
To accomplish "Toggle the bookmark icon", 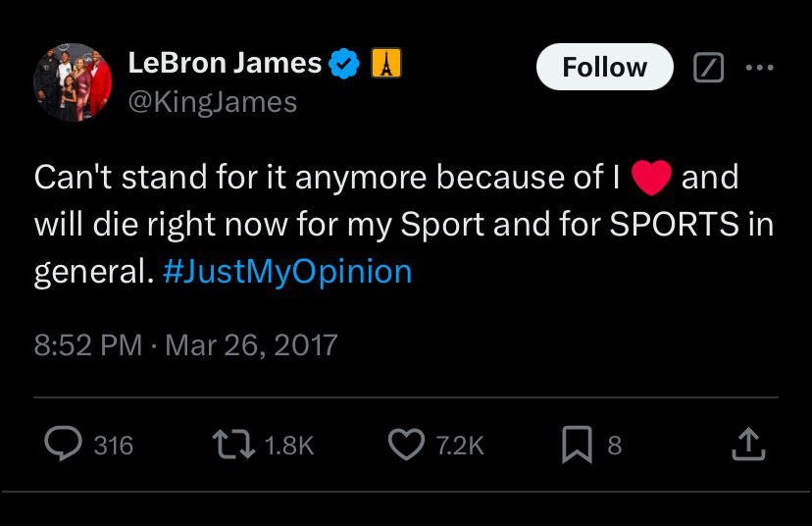I will coord(577,446).
